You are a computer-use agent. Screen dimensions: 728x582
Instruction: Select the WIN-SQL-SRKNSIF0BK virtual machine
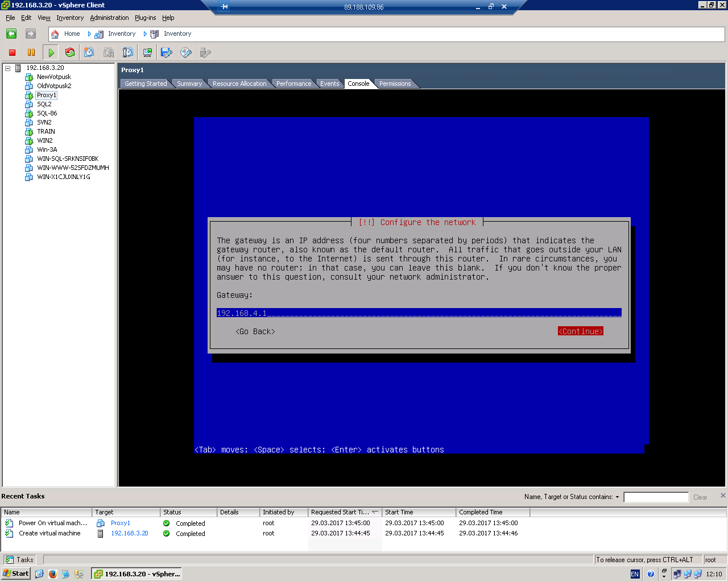tap(68, 159)
